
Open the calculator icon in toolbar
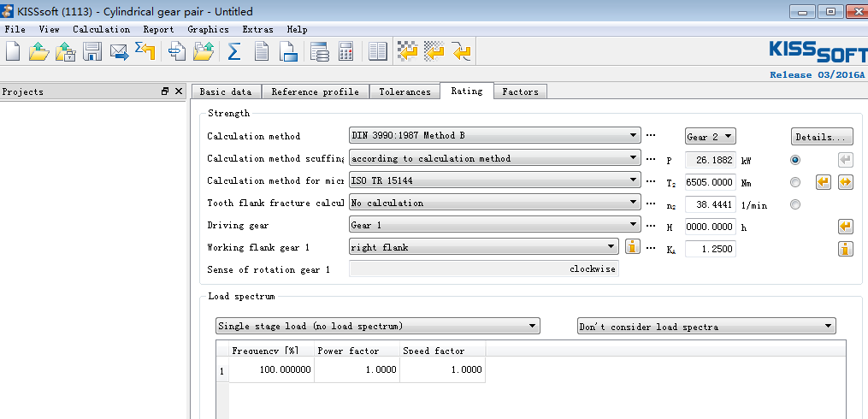tap(346, 51)
